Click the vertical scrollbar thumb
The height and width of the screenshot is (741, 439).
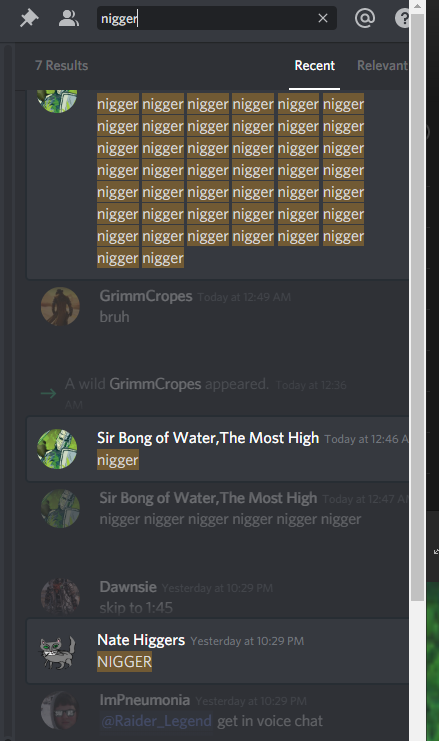point(417,307)
